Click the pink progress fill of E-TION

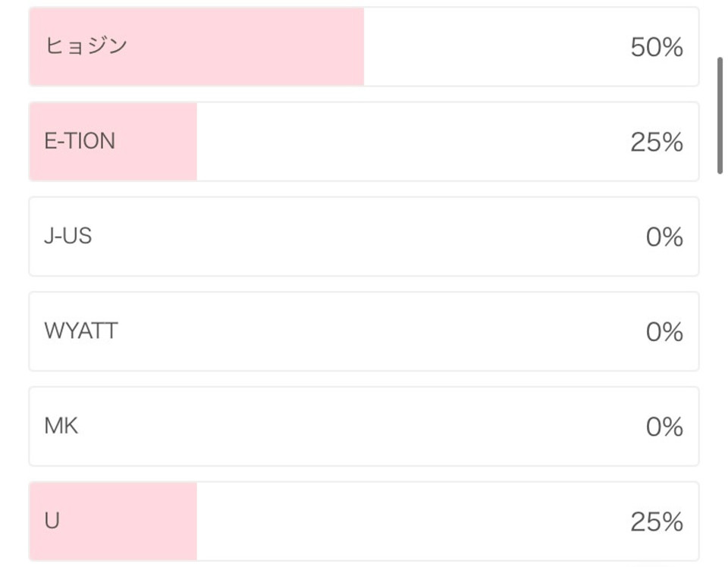point(113,142)
